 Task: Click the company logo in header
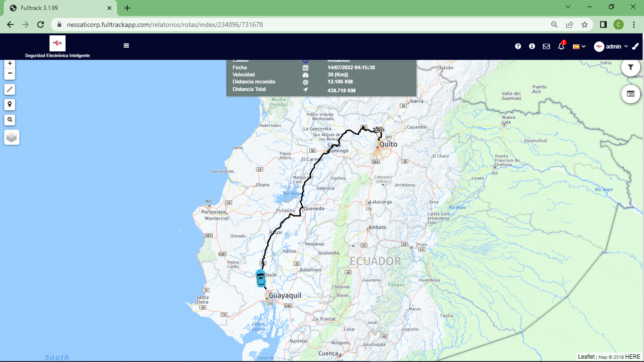(x=58, y=43)
